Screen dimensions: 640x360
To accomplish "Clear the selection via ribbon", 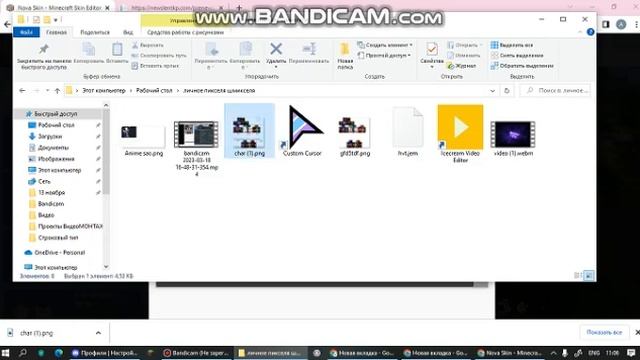I will 517,55.
